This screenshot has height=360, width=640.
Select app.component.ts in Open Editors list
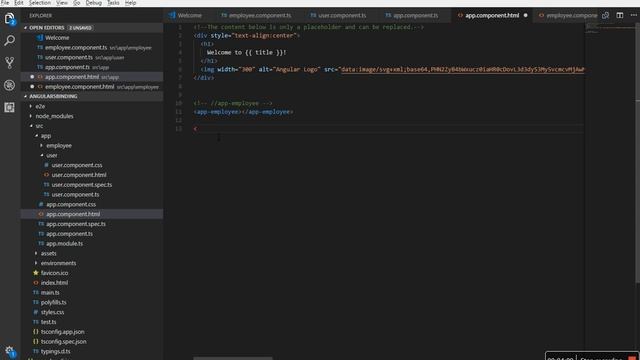pos(92,67)
